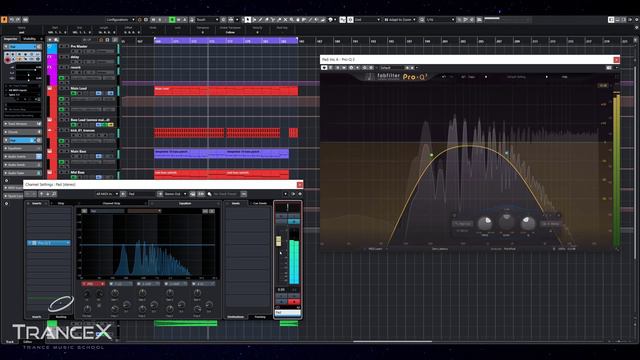Open the Inserts tab in Channel Settings
This screenshot has height=360, width=640.
coord(37,203)
